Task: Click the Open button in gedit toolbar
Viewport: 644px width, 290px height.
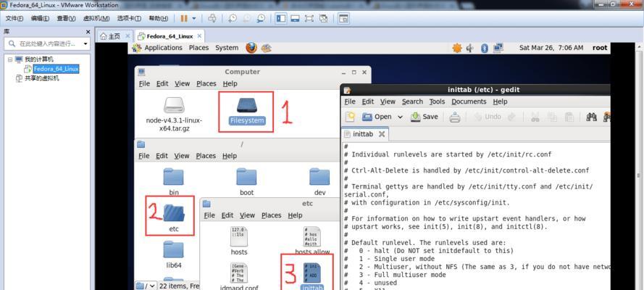Action: 377,117
